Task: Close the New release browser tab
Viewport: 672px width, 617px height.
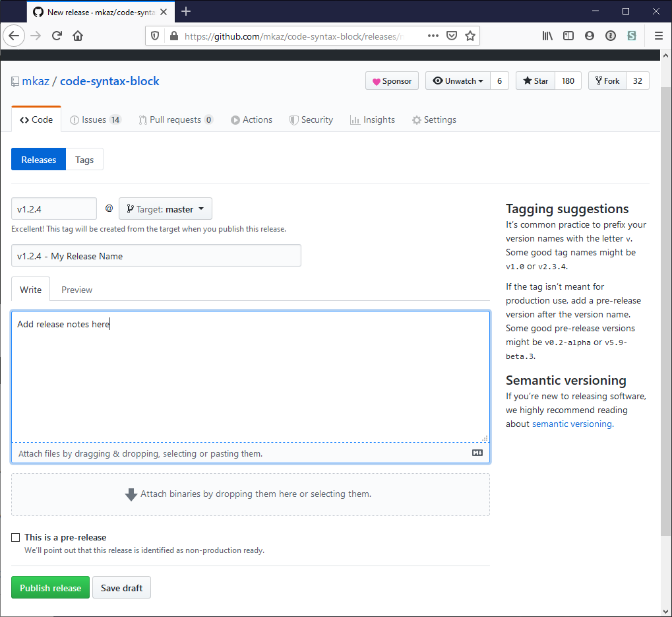Action: point(164,12)
